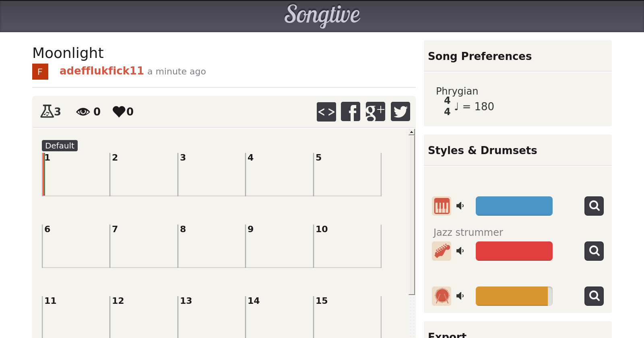Share song on Google Plus
The height and width of the screenshot is (338, 644).
click(x=375, y=112)
